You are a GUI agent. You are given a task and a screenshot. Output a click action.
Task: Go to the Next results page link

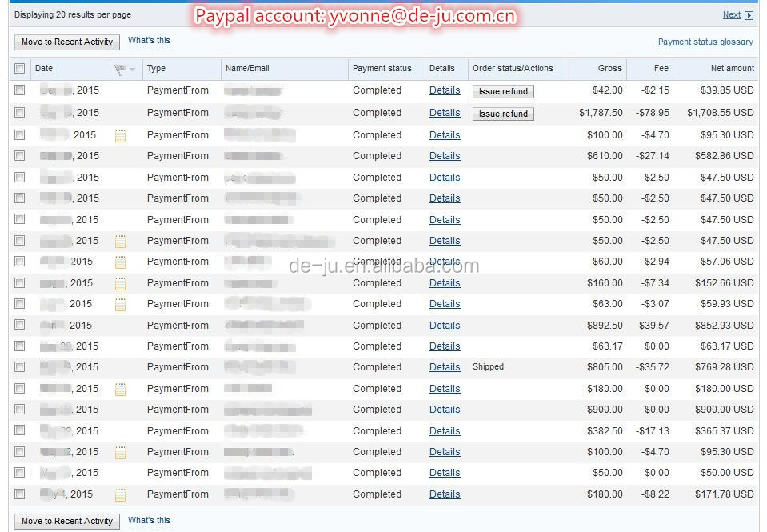pos(731,14)
